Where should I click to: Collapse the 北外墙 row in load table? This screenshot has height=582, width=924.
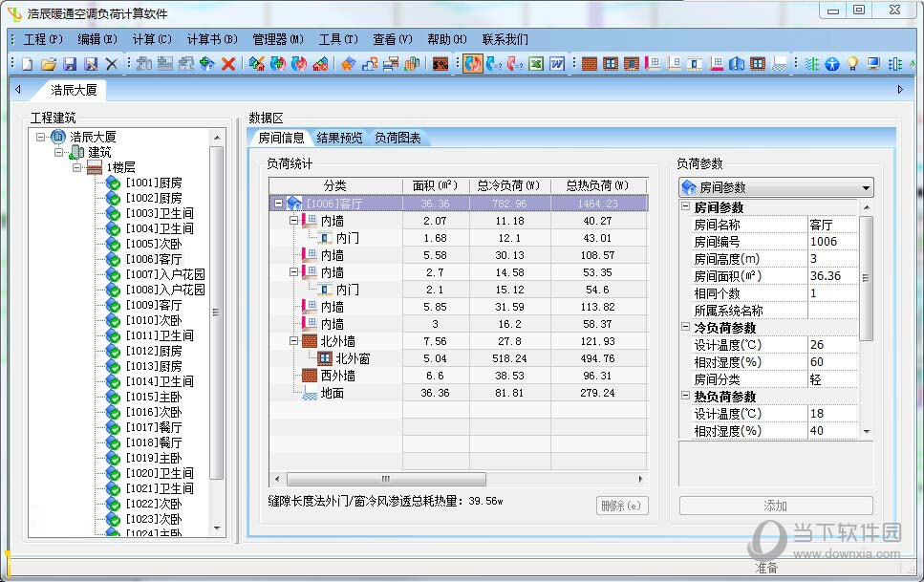[x=293, y=341]
